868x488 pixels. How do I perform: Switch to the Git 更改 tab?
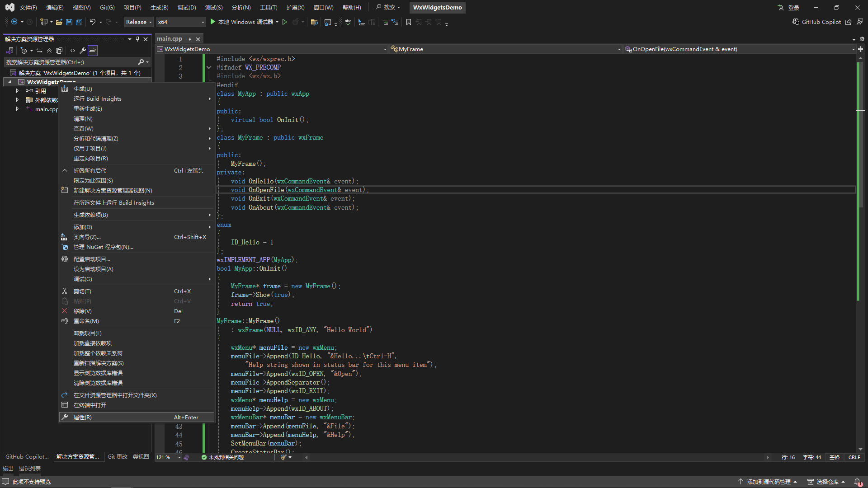tap(118, 457)
